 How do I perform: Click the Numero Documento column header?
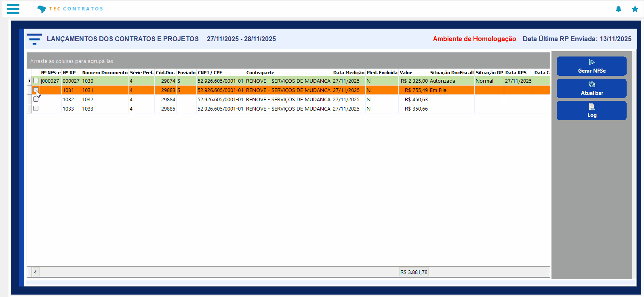(105, 73)
